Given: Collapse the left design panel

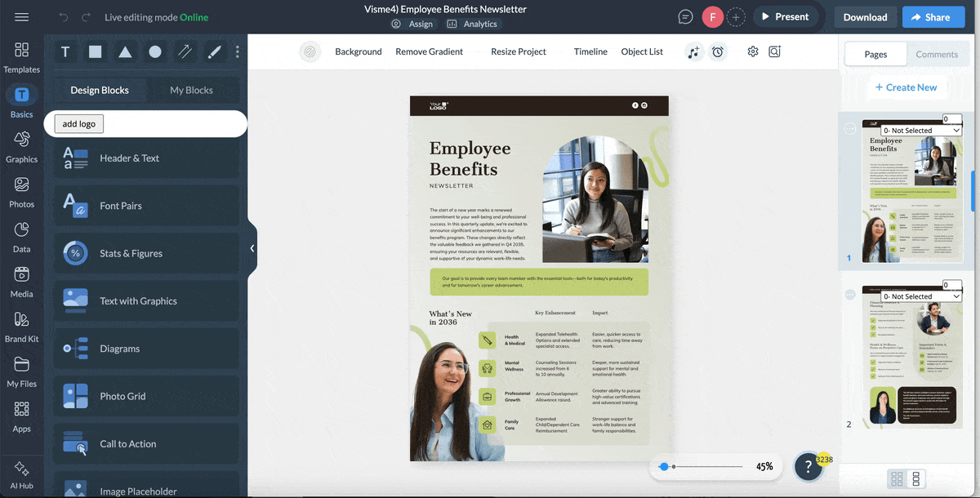Looking at the screenshot, I should click(x=252, y=248).
